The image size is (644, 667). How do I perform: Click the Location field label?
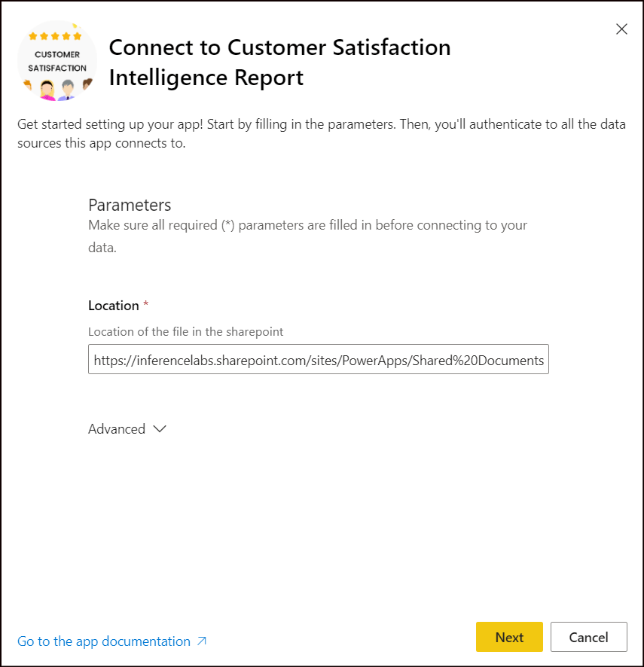pyautogui.click(x=113, y=306)
